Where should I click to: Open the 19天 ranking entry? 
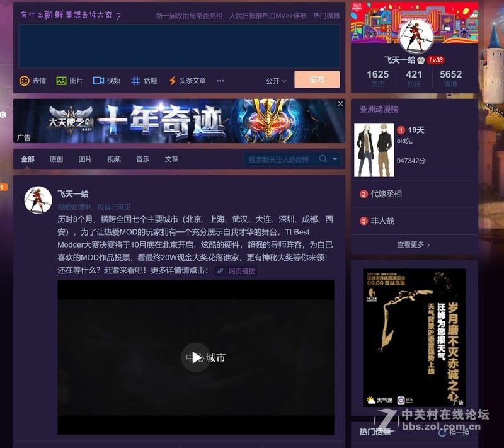point(416,130)
